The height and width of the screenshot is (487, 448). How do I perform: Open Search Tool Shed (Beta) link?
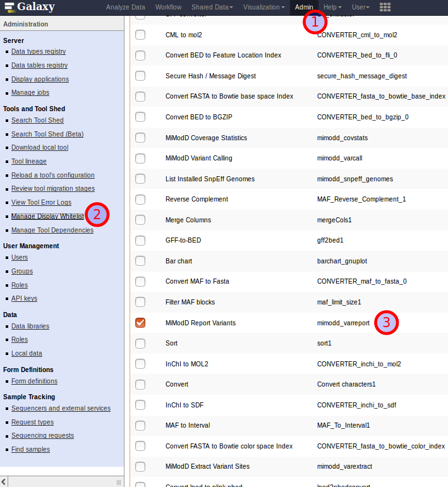(47, 134)
